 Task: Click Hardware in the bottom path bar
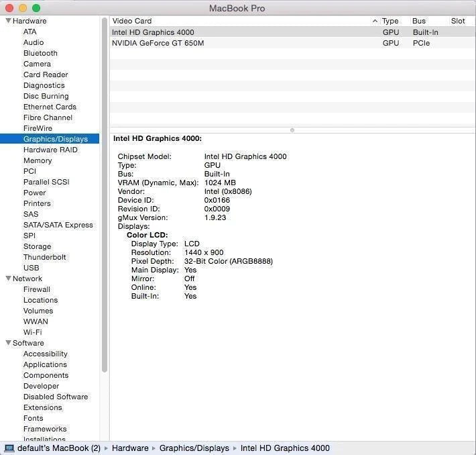click(x=130, y=448)
